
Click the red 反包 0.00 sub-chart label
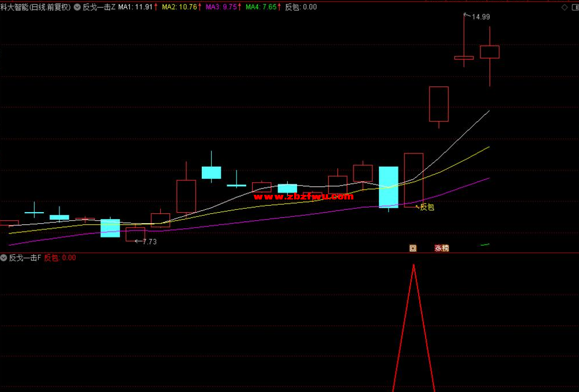(60, 258)
